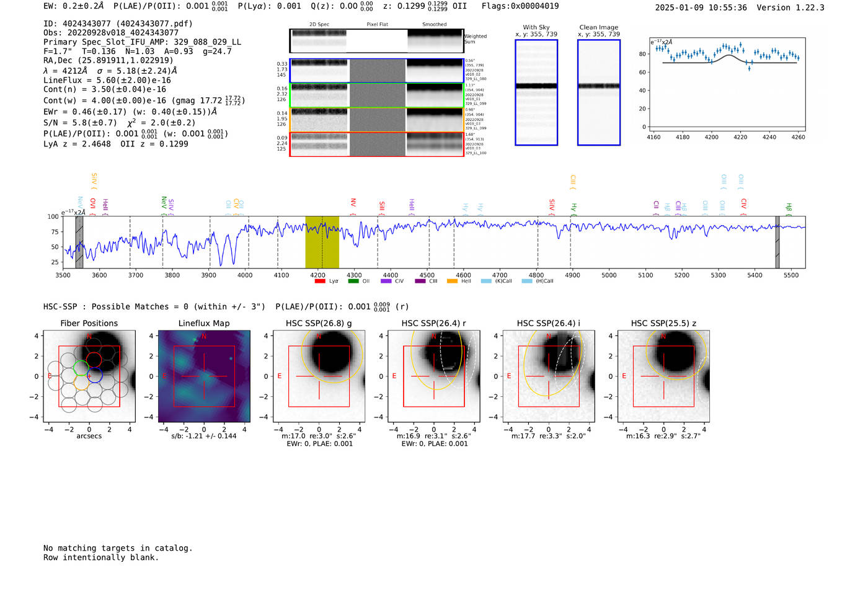Click the s/b: -1.21 +/- 0.144 caption
The width and height of the screenshot is (868, 591).
click(x=204, y=436)
